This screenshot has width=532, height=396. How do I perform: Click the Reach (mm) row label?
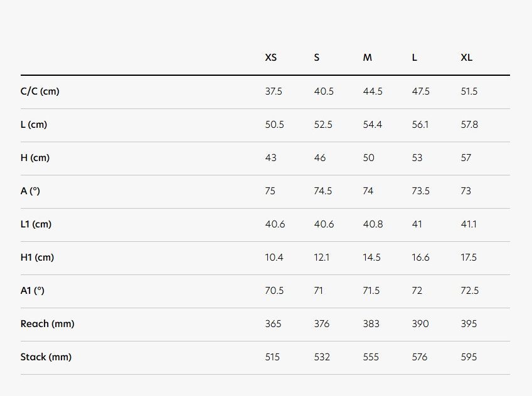(x=48, y=323)
